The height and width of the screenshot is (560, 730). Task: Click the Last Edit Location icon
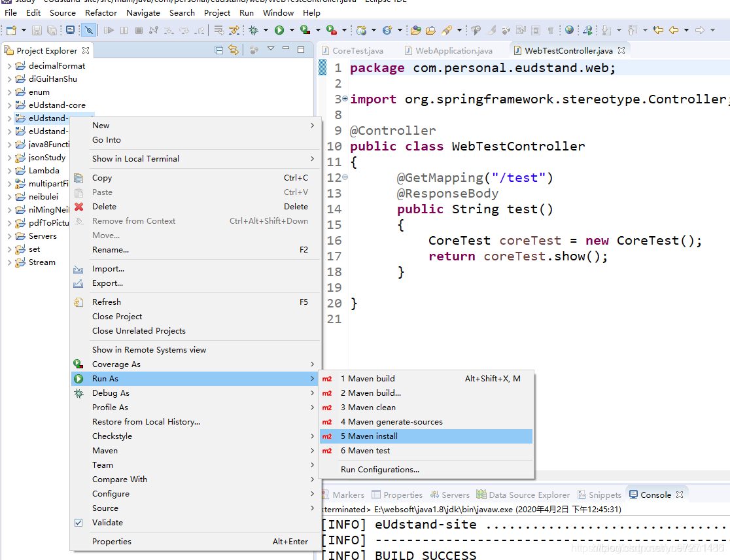pyautogui.click(x=658, y=30)
